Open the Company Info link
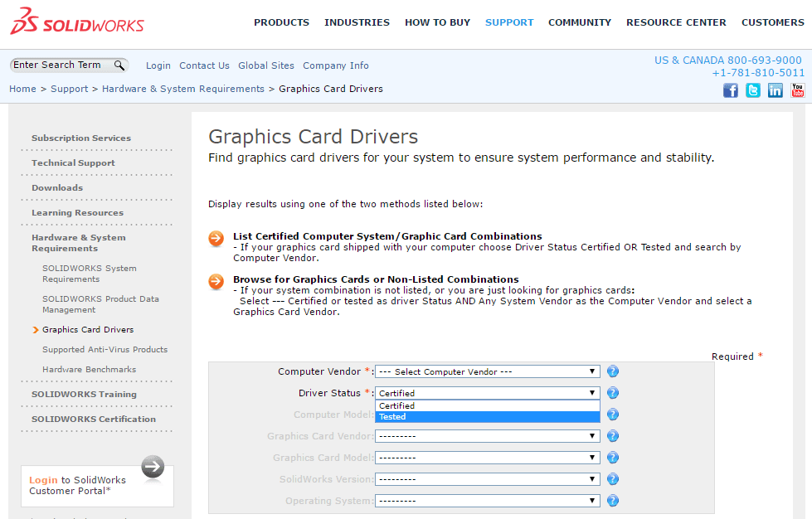Viewport: 812px width, 519px height. [x=336, y=65]
